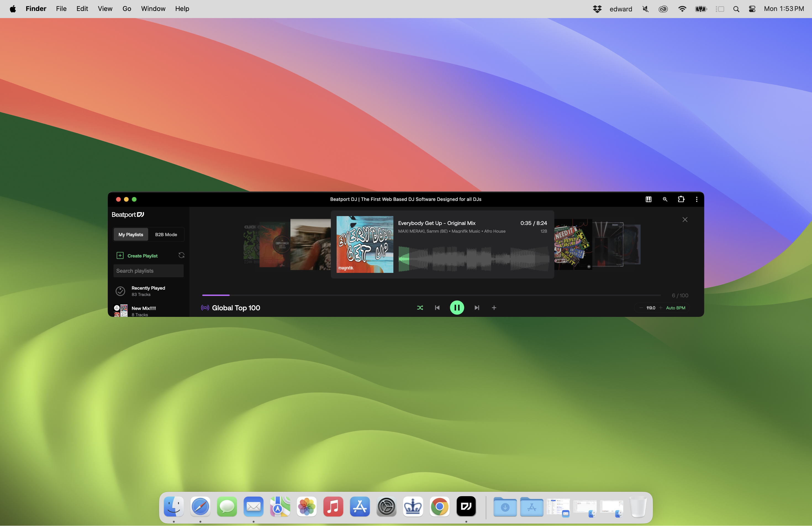Decrease BPM with the minus button
Image resolution: width=812 pixels, height=526 pixels.
pos(641,307)
